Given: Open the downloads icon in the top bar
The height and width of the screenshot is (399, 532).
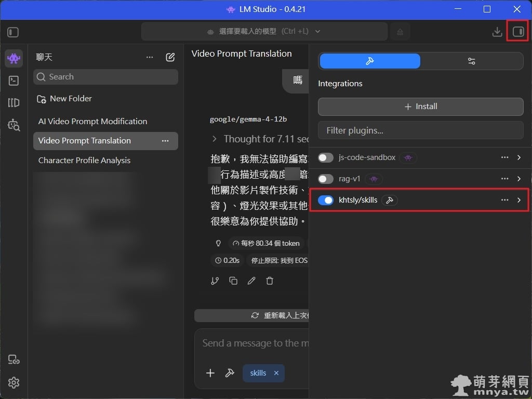Looking at the screenshot, I should [497, 32].
